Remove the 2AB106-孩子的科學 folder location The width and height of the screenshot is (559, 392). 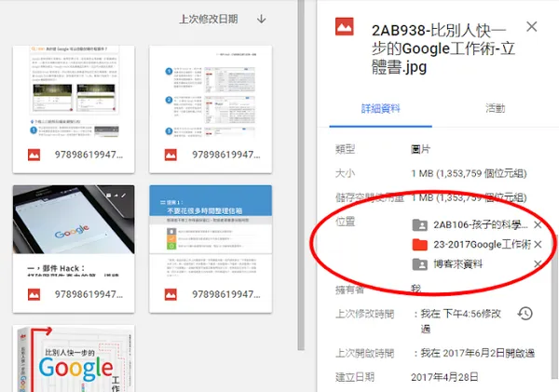click(x=538, y=225)
